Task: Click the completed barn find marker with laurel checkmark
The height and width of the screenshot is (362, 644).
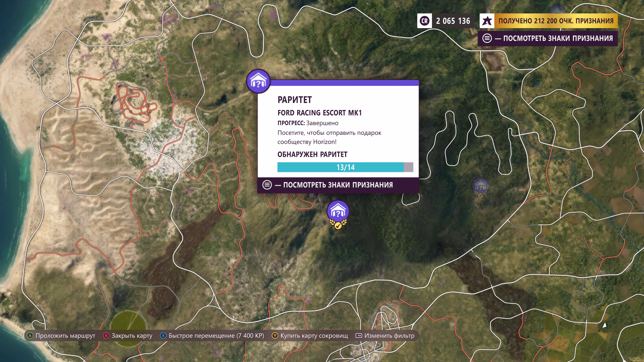Action: (x=338, y=215)
